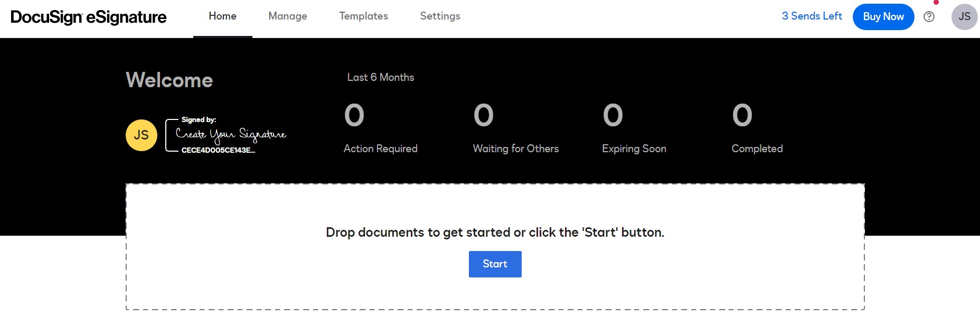Go to Settings

(x=440, y=16)
